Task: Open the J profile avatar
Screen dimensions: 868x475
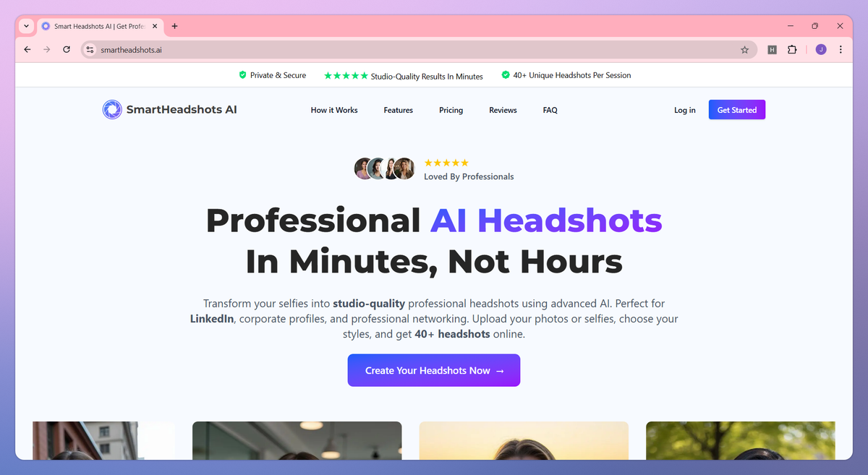Action: click(x=820, y=49)
